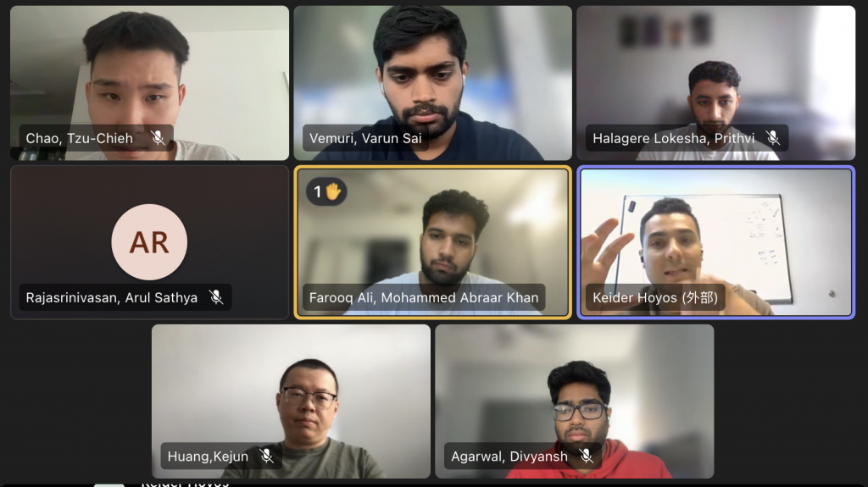Click the muted mic icon next to Rajasrinivasan, Arul Sathya
This screenshot has width=868, height=487.
pos(216,297)
